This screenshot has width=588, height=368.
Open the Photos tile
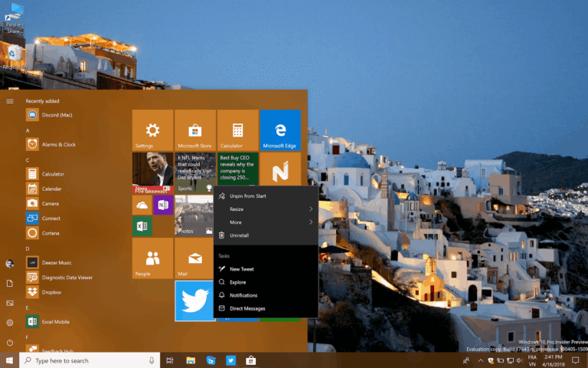(x=194, y=215)
